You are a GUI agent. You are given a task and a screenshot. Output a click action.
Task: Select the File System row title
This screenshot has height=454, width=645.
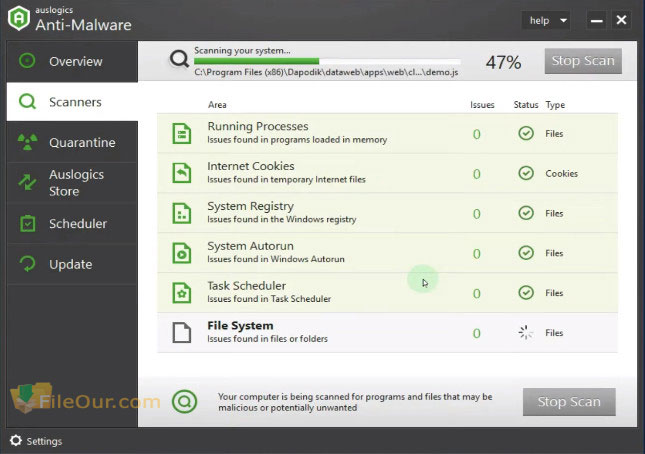240,326
